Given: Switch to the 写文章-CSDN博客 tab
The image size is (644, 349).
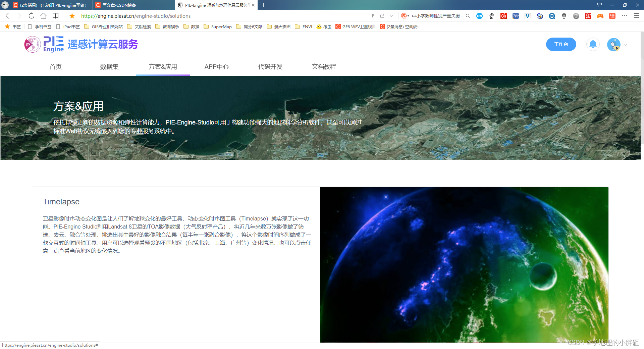Looking at the screenshot, I should (x=133, y=5).
